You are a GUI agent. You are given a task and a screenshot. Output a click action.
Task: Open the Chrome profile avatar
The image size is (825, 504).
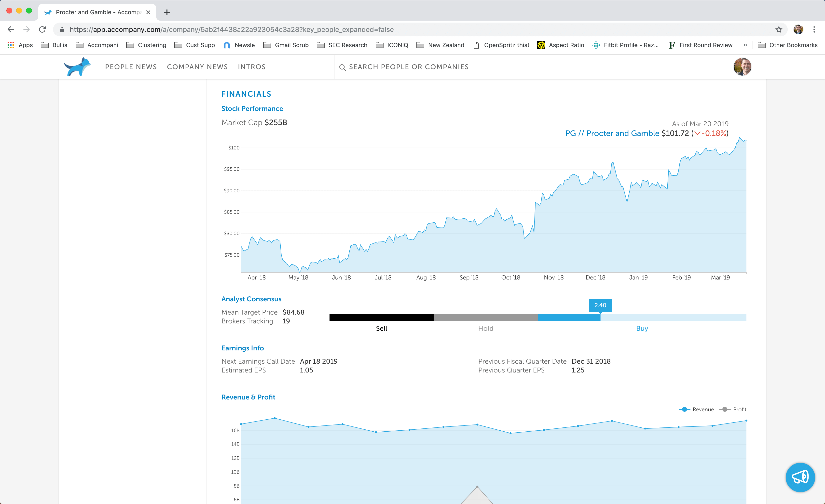(798, 29)
